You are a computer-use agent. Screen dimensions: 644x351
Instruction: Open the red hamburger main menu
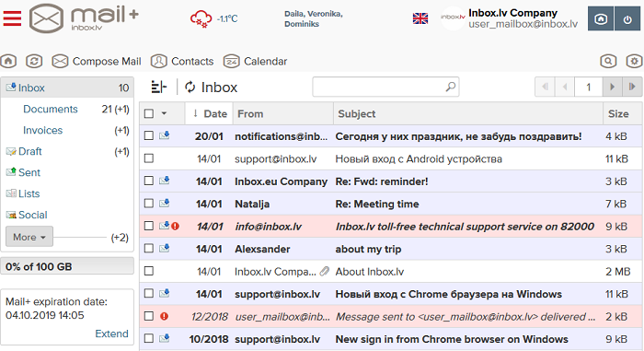point(12,18)
